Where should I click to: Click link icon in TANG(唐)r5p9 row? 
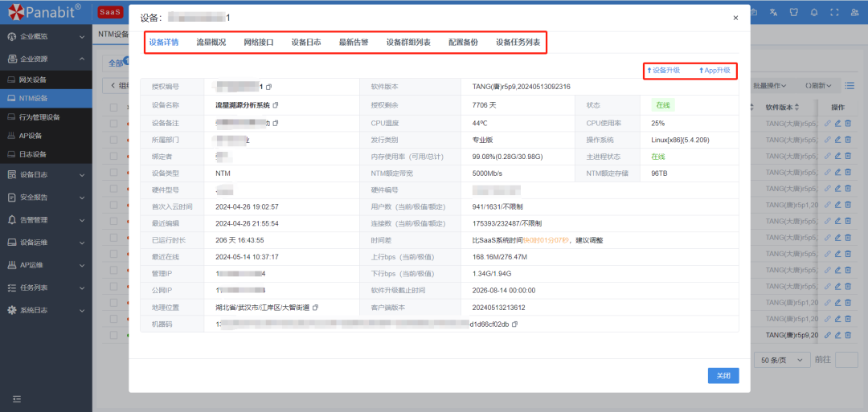point(828,335)
